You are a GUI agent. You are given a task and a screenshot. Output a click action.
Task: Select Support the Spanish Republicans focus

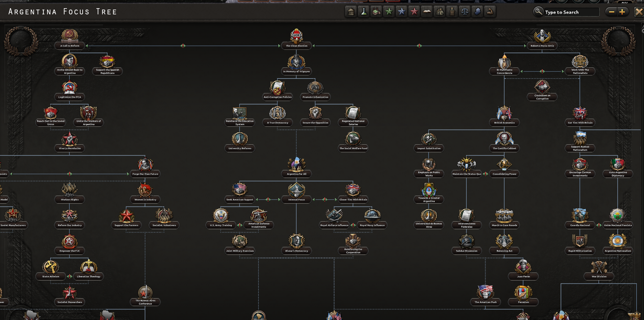point(108,65)
